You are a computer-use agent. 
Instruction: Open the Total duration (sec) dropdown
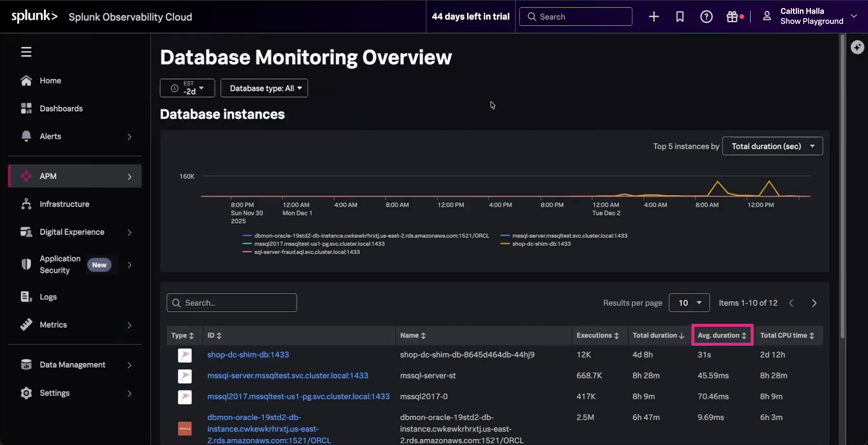tap(773, 146)
